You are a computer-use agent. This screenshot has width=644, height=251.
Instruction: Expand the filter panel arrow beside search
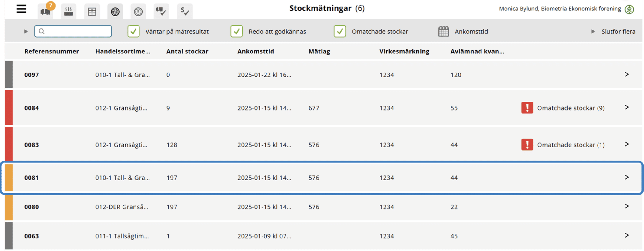[26, 32]
